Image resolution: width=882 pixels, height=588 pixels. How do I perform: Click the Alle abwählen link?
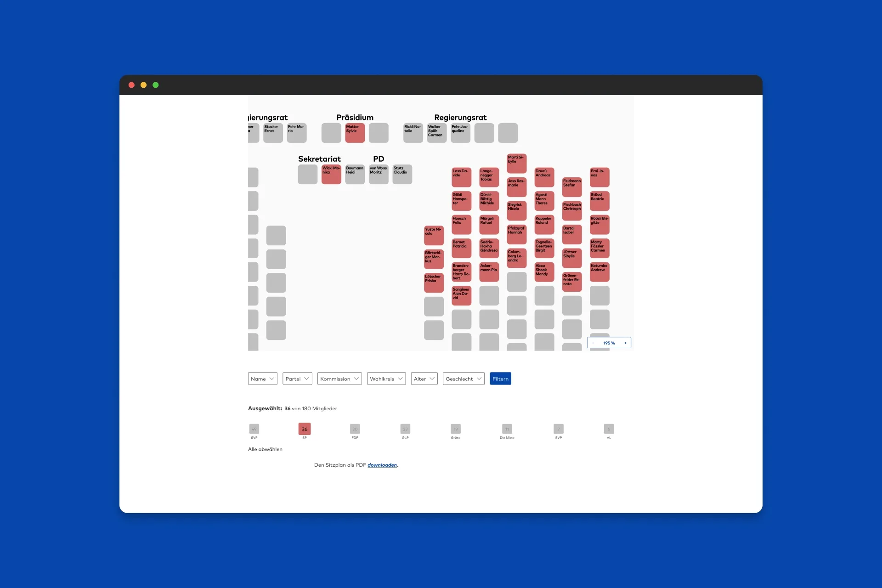(265, 449)
